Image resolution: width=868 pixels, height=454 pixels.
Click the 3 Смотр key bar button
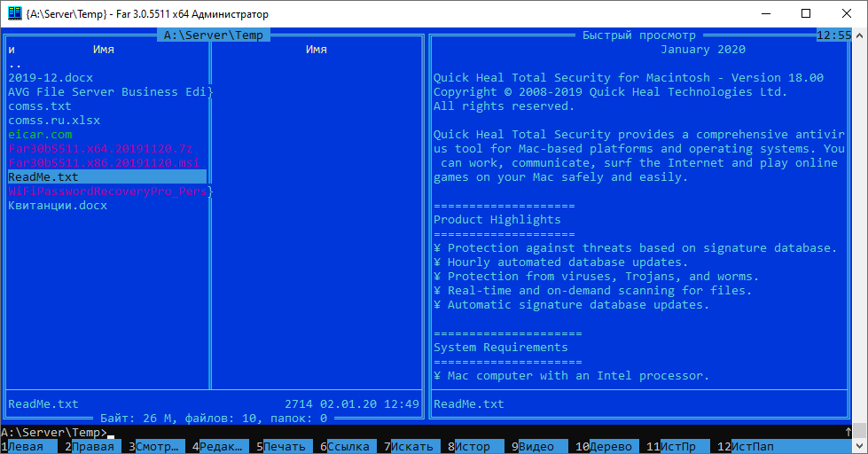point(157,446)
